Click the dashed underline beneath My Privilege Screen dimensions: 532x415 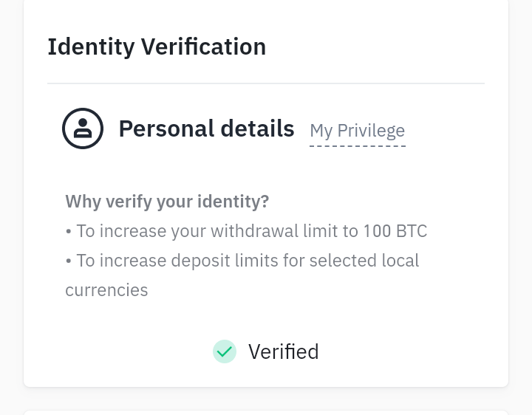point(357,145)
